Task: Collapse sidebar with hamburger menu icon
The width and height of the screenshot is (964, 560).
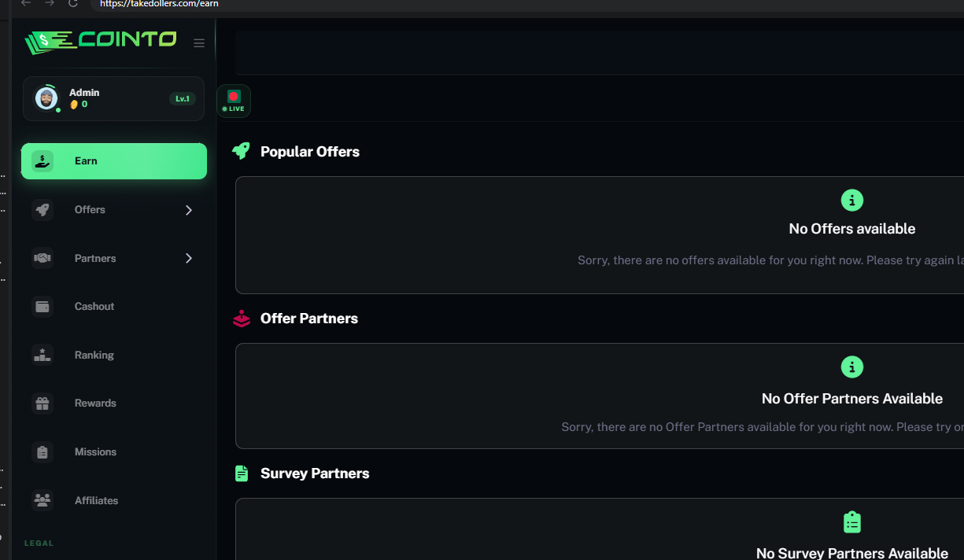Action: [199, 43]
